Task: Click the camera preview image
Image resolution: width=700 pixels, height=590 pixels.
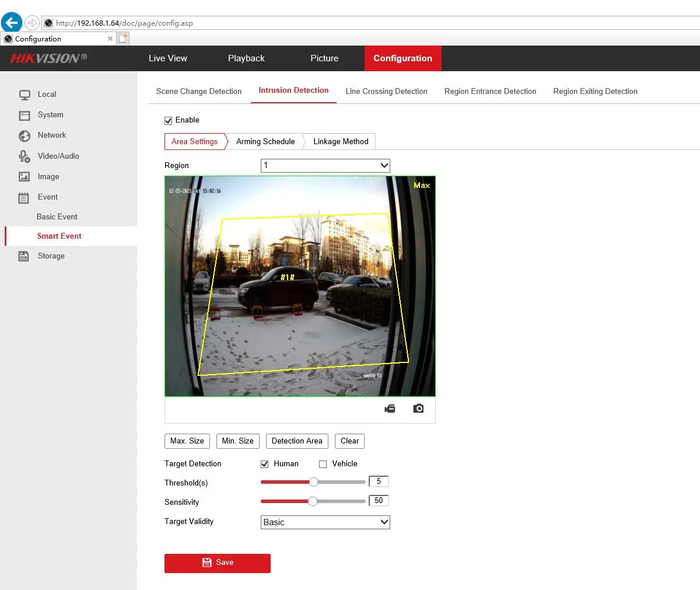Action: [300, 287]
